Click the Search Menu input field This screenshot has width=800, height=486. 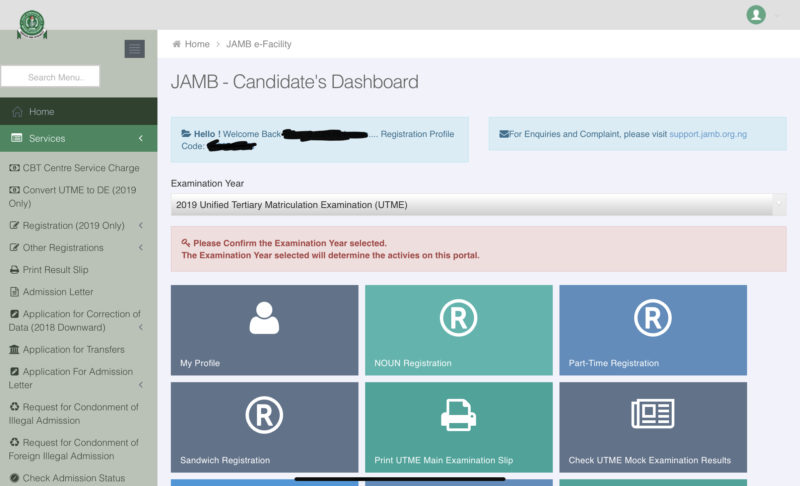pyautogui.click(x=50, y=76)
